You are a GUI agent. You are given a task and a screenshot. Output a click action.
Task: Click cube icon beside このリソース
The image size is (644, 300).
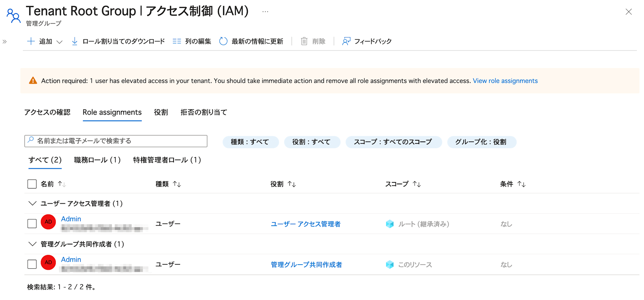tap(390, 264)
